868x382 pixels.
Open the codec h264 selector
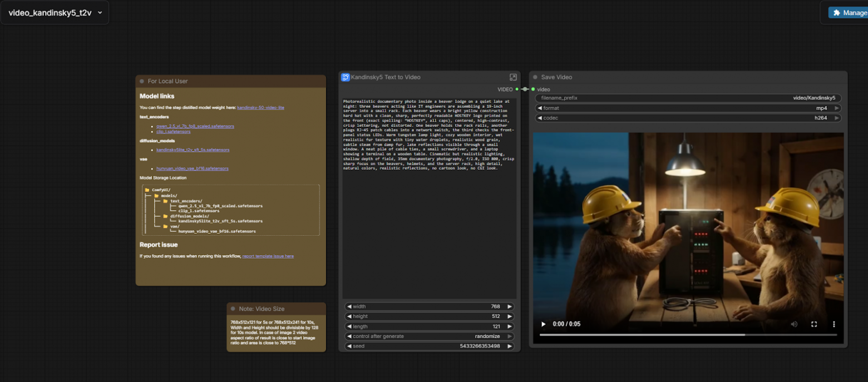pyautogui.click(x=688, y=118)
